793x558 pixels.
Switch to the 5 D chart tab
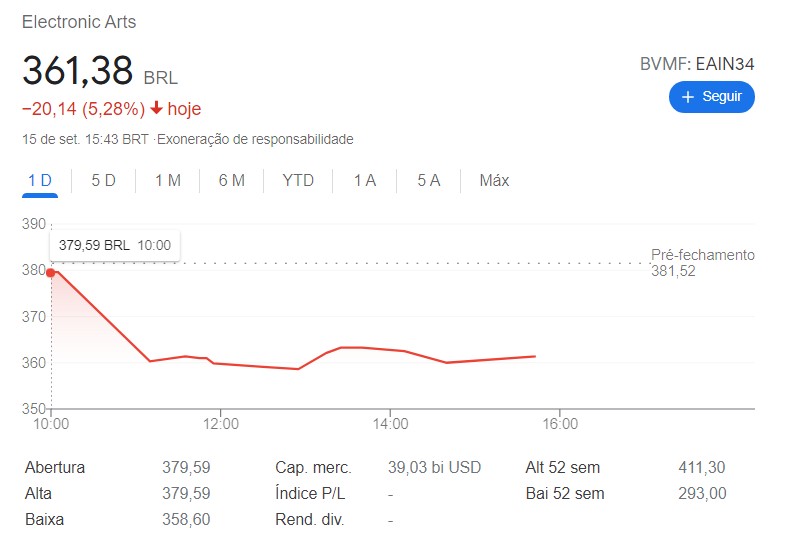104,181
